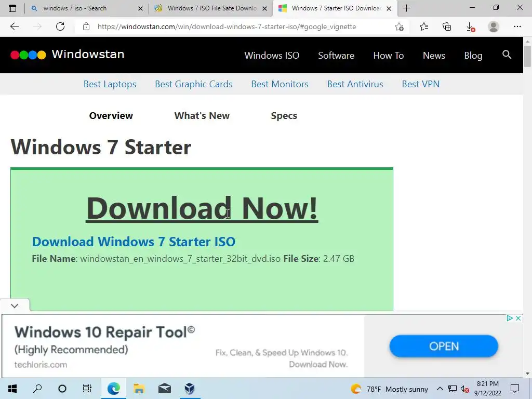Open the Windows Start menu

pyautogui.click(x=12, y=389)
